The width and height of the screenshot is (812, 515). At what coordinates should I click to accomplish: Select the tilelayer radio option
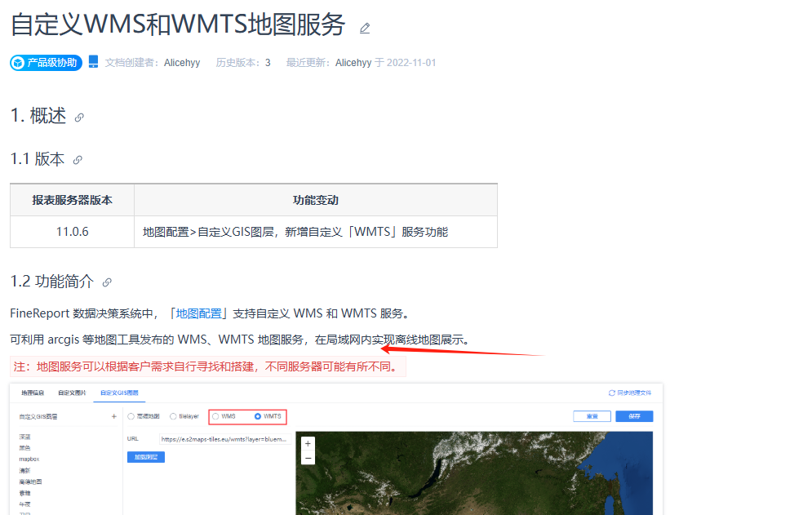tap(173, 416)
